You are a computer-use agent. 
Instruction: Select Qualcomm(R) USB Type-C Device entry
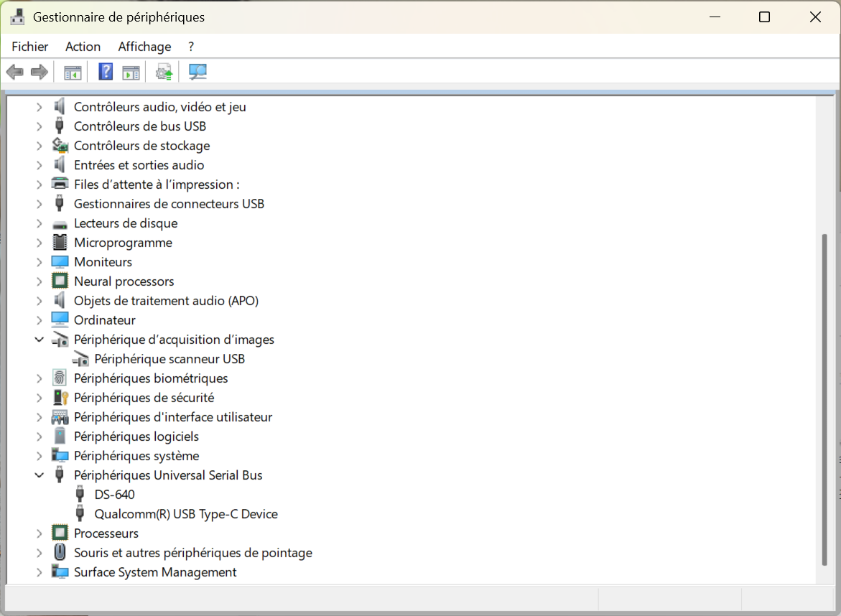coord(186,513)
